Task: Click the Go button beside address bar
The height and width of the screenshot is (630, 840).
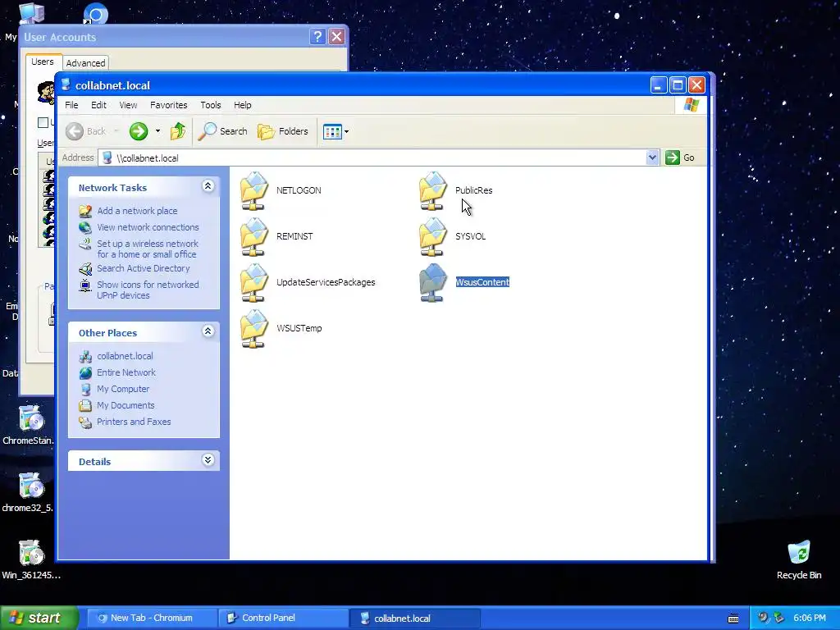Action: click(680, 157)
